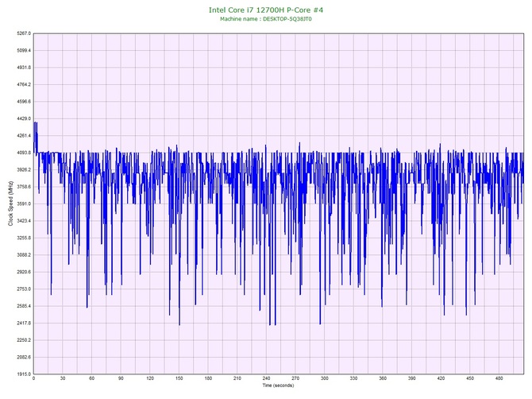Click the 90 tick on the time axis
Viewport: 532px width, 399px height.
[x=121, y=378]
